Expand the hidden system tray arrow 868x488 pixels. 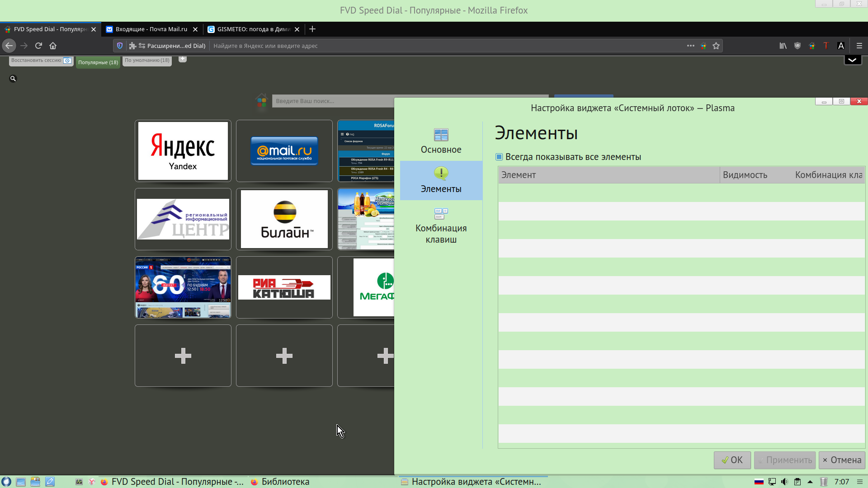(x=810, y=482)
